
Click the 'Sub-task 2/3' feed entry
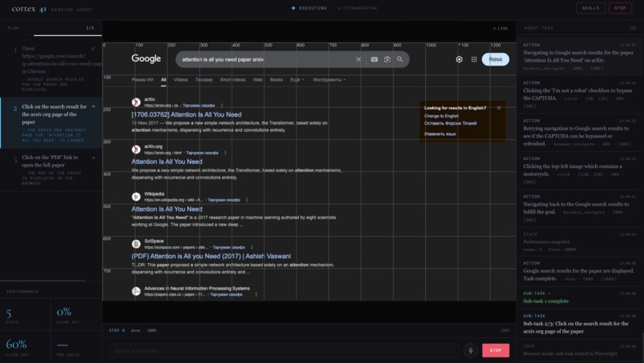click(x=579, y=324)
